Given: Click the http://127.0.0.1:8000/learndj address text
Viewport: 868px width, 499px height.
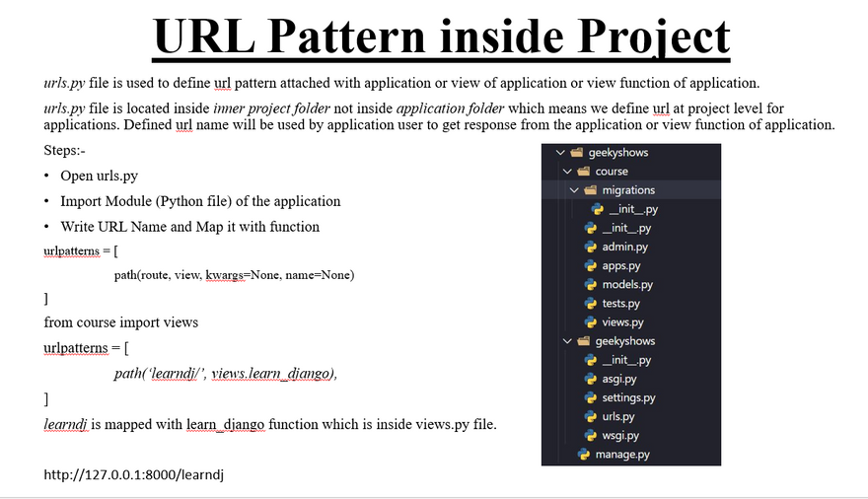Looking at the screenshot, I should pyautogui.click(x=134, y=474).
